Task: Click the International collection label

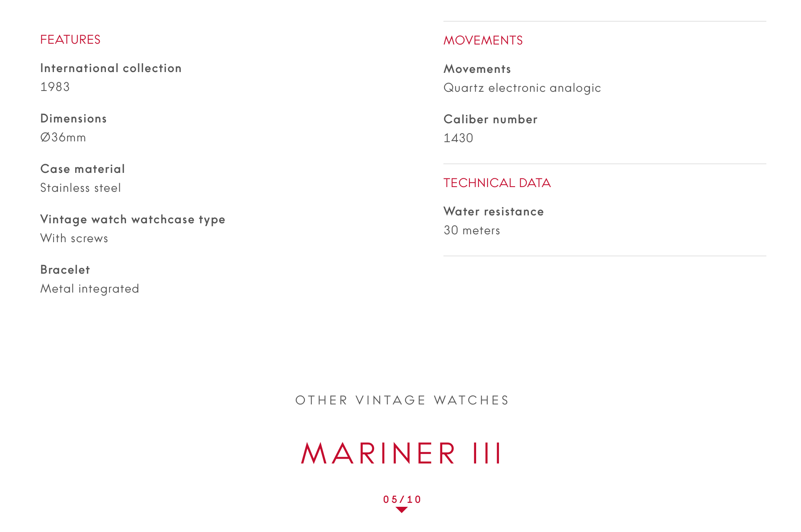Action: [111, 68]
